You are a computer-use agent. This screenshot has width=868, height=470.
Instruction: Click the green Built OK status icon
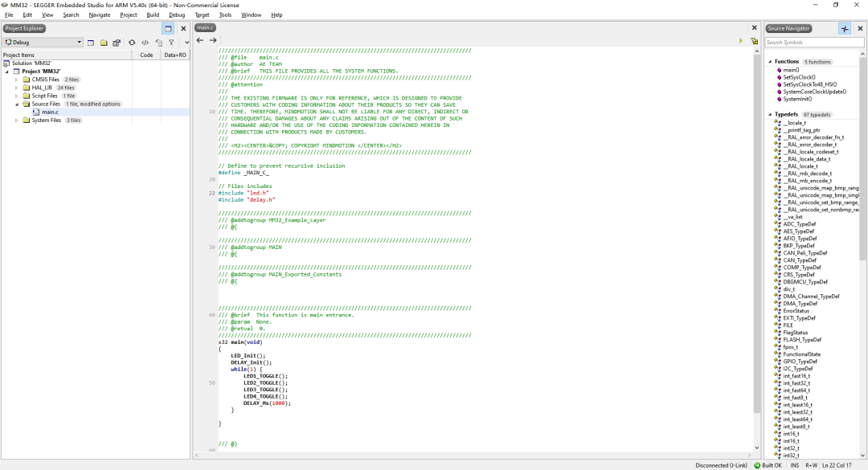pos(757,465)
